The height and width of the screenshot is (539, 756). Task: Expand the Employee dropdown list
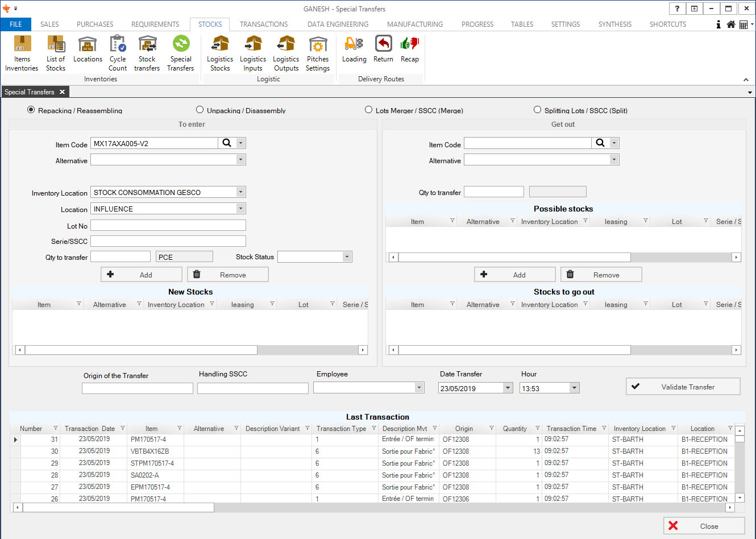point(419,388)
